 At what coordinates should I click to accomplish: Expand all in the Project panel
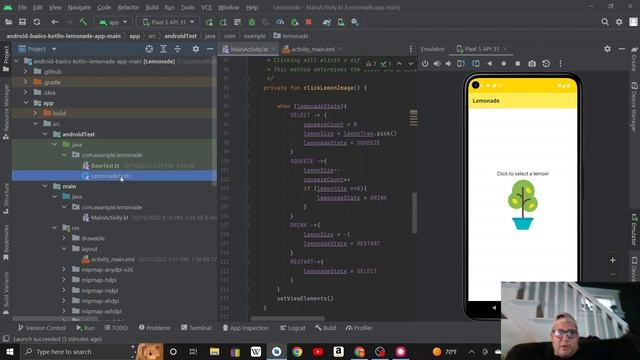click(163, 49)
